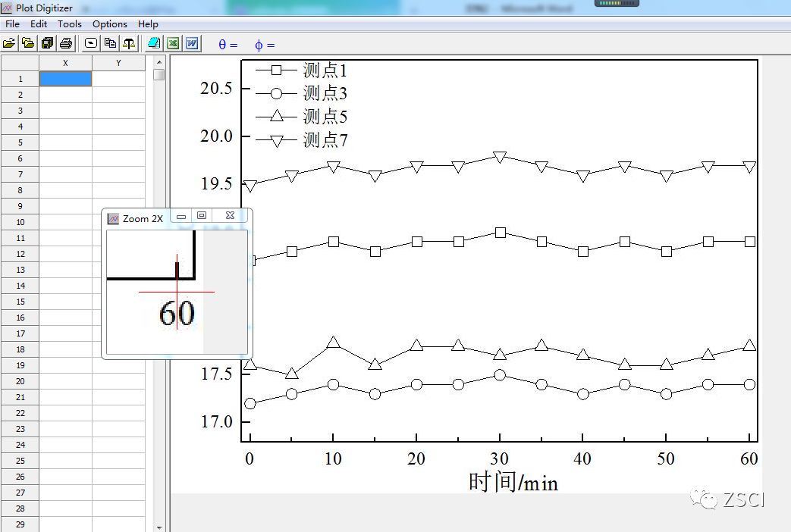Click the multiple folders toolbar icon
This screenshot has height=532, width=791.
click(x=28, y=44)
